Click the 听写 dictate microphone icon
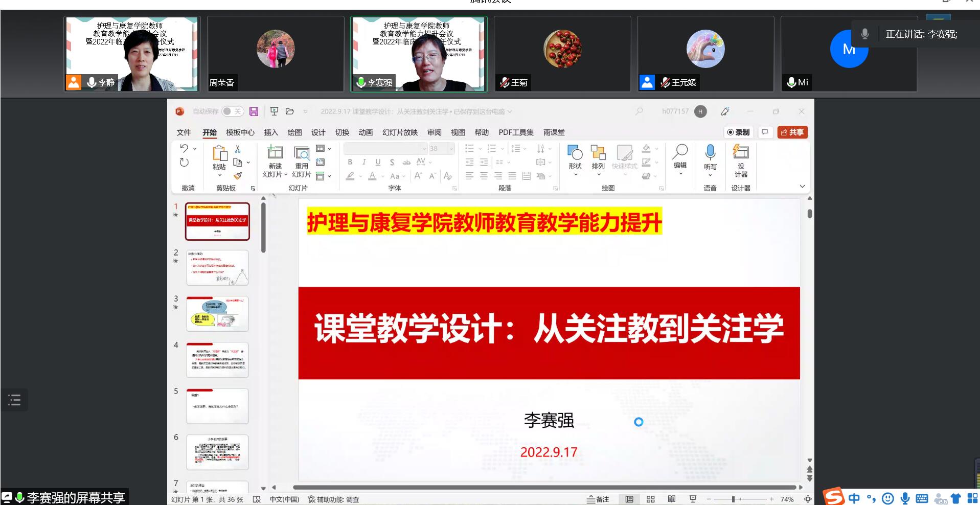Screen dimensions: 980x505 point(710,152)
